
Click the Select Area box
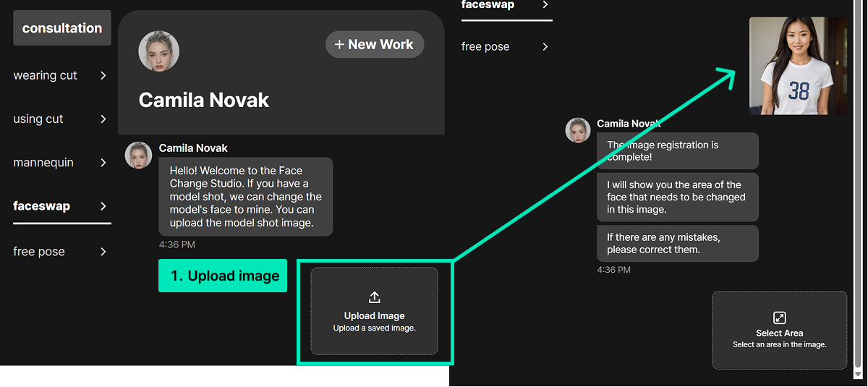[780, 330]
